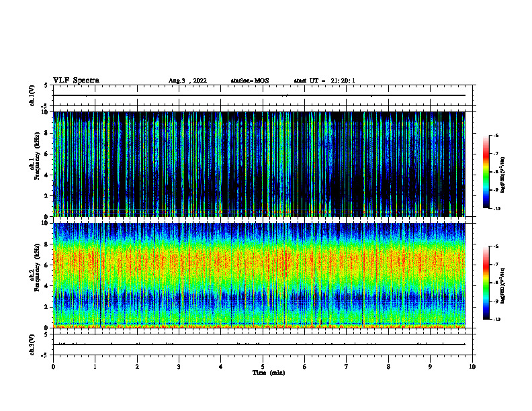Image resolution: width=532 pixels, height=411 pixels.
Task: Click tick label "3" on Time axis
Action: pyautogui.click(x=179, y=367)
